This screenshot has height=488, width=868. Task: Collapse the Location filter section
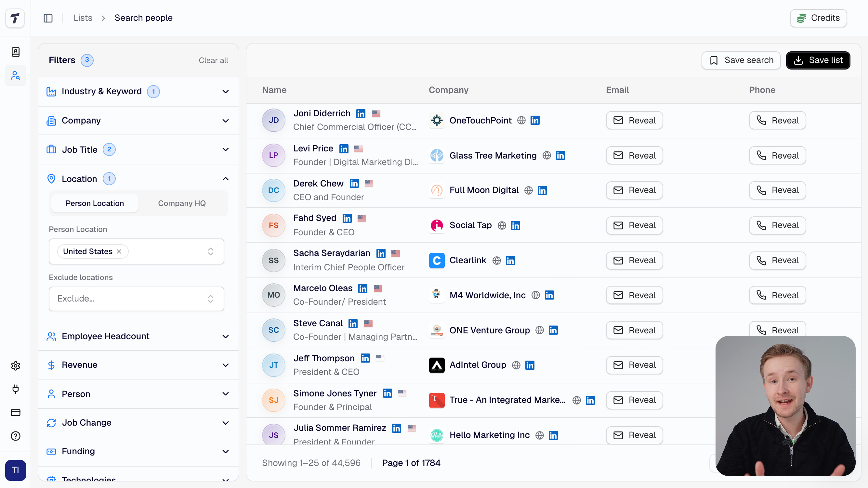click(225, 179)
